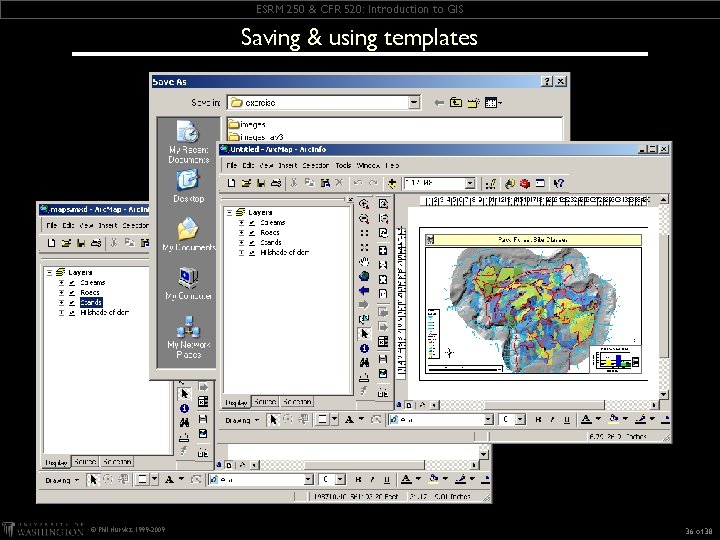The width and height of the screenshot is (720, 540).
Task: Toggle Streams layer checkbox in mapsamxd window
Action: pyautogui.click(x=72, y=283)
